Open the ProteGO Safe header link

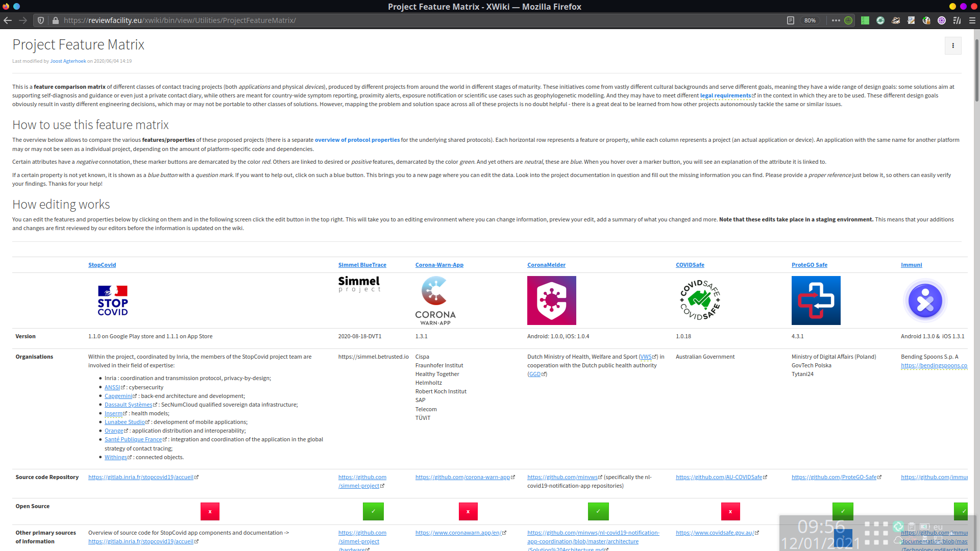point(810,265)
